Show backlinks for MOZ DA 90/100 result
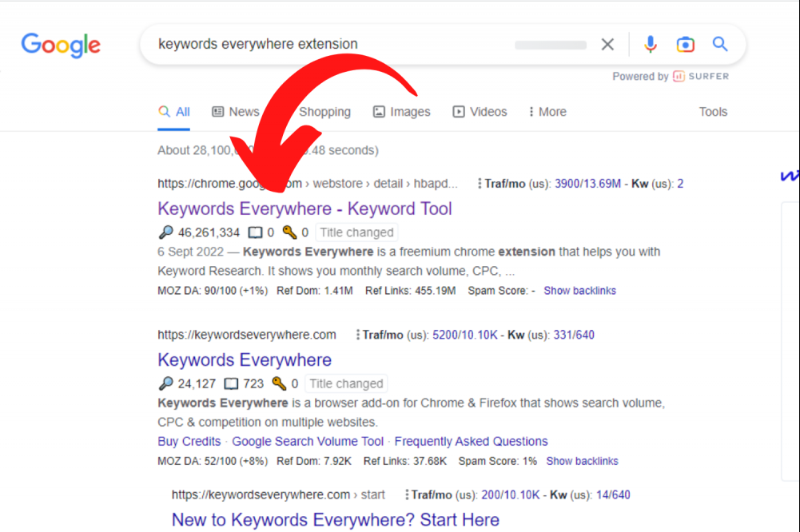The height and width of the screenshot is (532, 800). coord(579,291)
